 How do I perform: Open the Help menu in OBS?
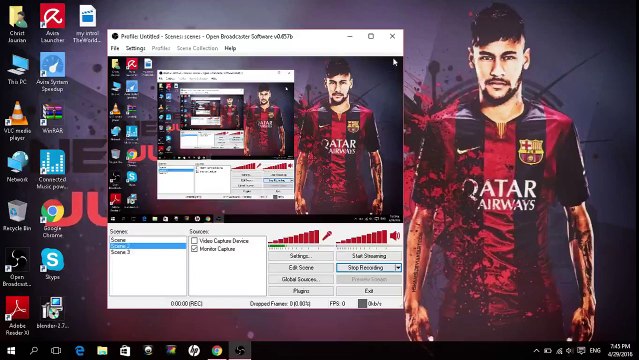230,48
